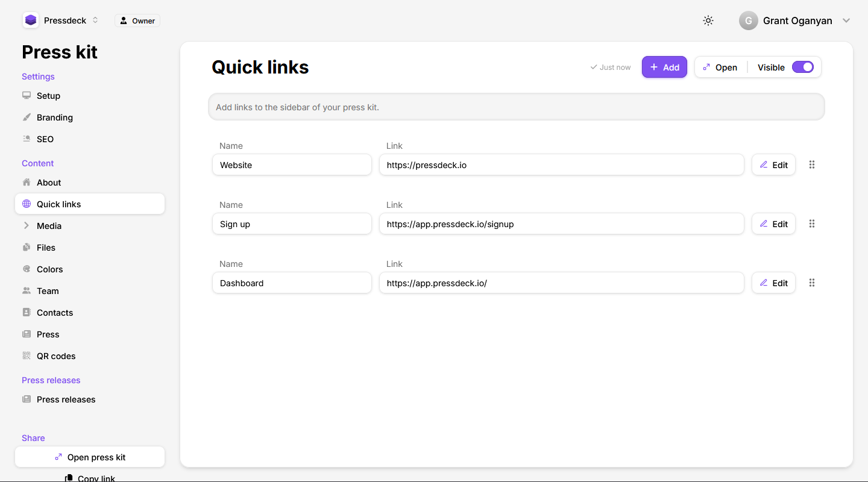Click the G user avatar icon
Image resolution: width=868 pixels, height=482 pixels.
tap(748, 20)
